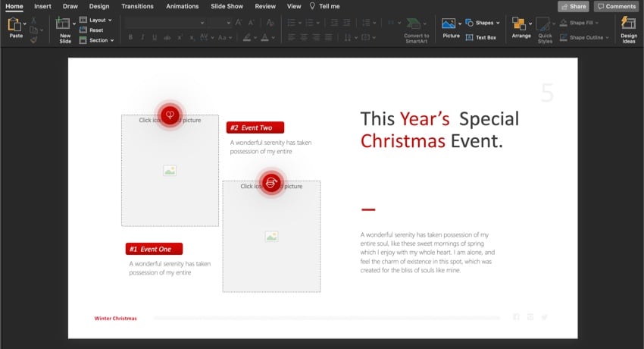Click the Event One picture placeholder icon
The width and height of the screenshot is (644, 349).
pos(170,171)
